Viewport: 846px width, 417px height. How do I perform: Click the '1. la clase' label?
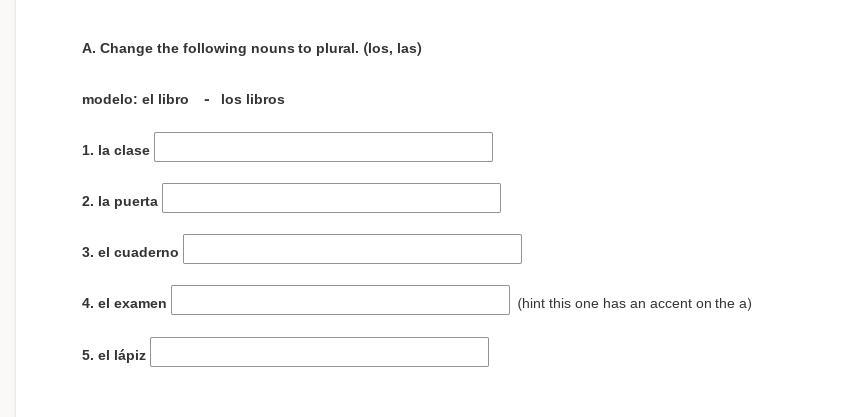tap(115, 151)
